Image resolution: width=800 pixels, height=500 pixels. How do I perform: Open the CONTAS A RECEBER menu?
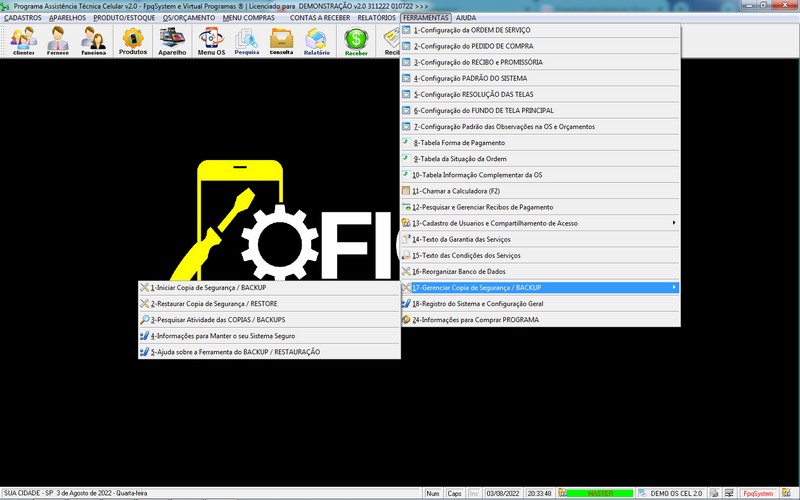[320, 18]
